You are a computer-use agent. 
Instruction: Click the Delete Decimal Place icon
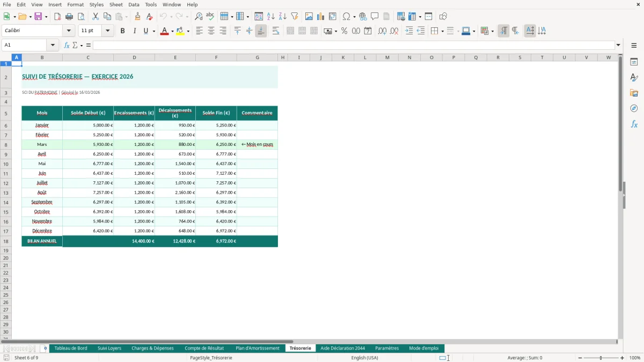[394, 31]
